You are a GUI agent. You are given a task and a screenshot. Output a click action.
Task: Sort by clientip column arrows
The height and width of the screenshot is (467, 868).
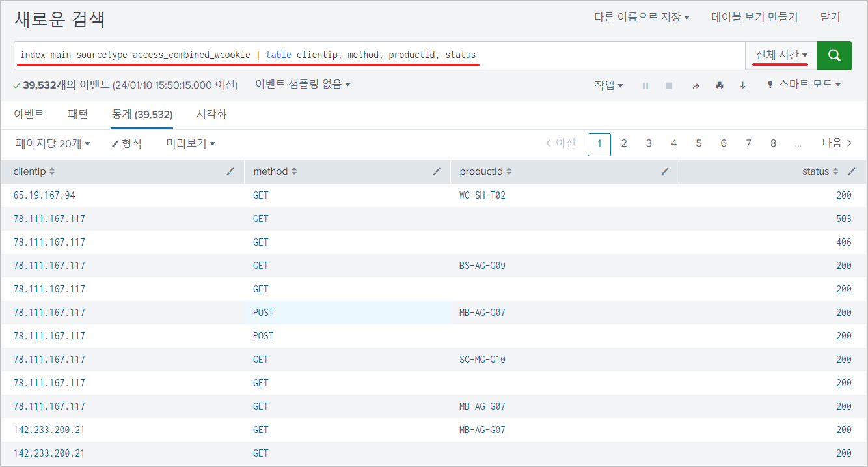(52, 171)
